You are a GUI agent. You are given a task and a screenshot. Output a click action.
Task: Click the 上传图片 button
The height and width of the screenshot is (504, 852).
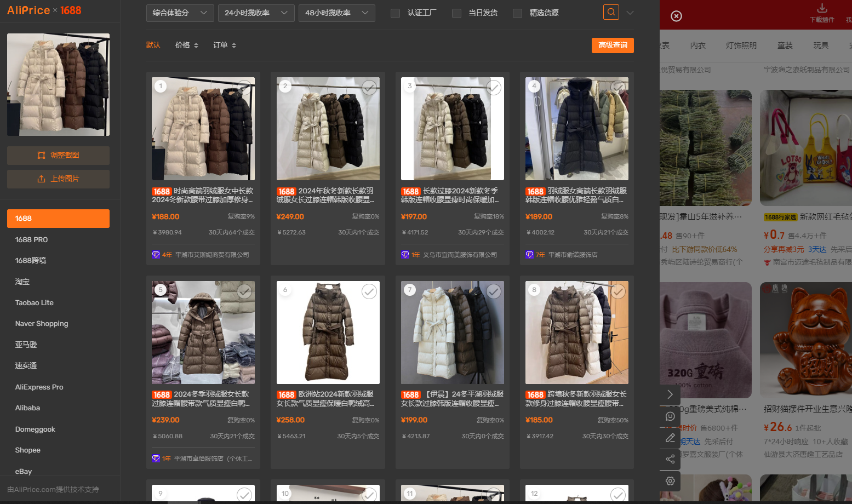[58, 179]
